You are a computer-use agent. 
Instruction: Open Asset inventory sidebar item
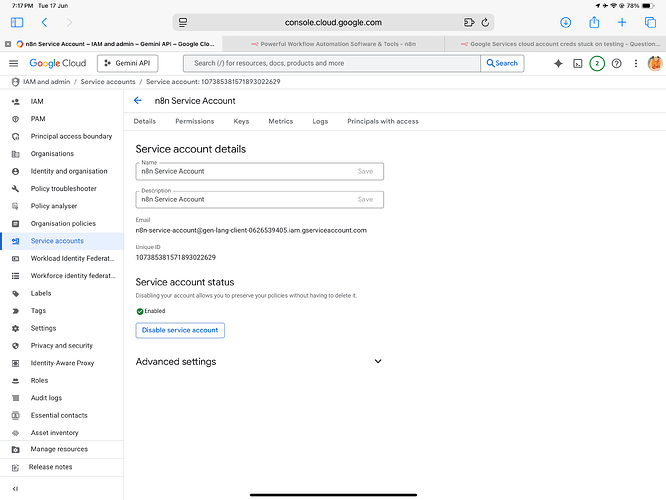point(62,432)
